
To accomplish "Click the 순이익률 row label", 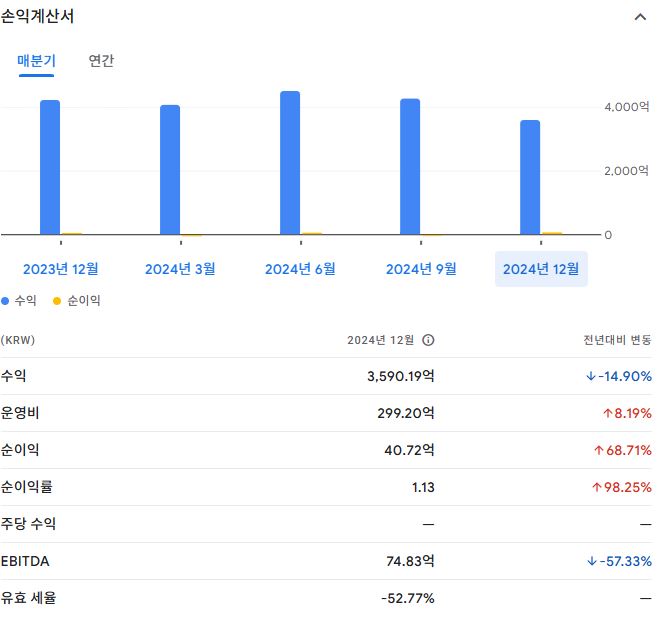I will [x=27, y=487].
